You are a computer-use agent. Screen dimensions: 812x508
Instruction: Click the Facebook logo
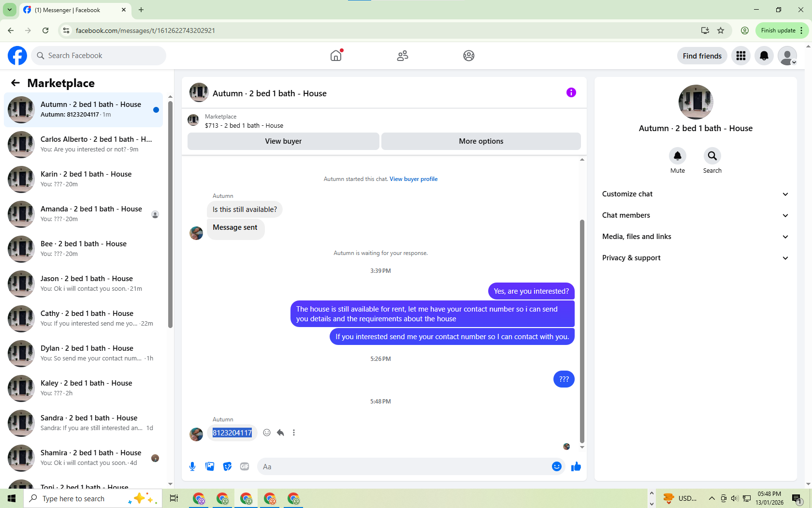[17, 56]
